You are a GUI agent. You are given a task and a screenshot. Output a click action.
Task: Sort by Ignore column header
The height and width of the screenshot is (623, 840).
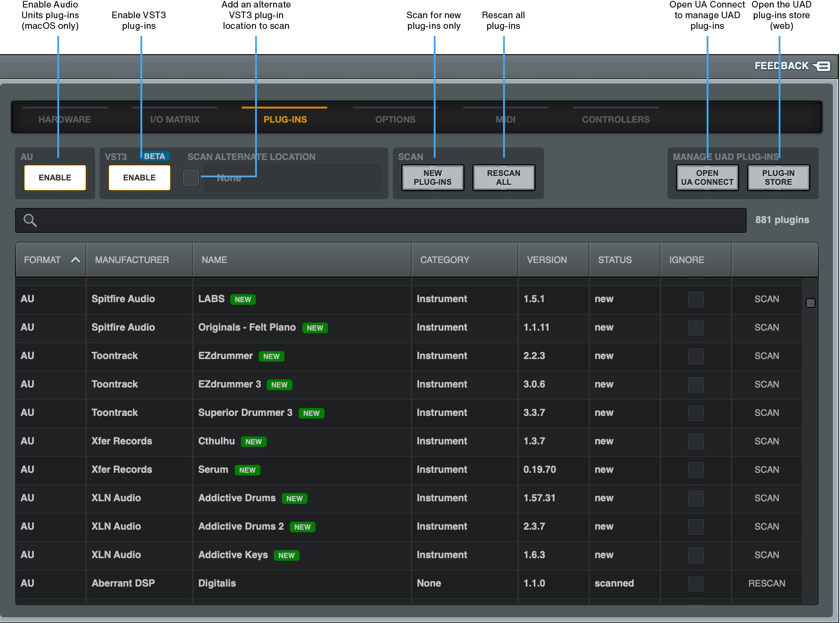click(x=696, y=260)
